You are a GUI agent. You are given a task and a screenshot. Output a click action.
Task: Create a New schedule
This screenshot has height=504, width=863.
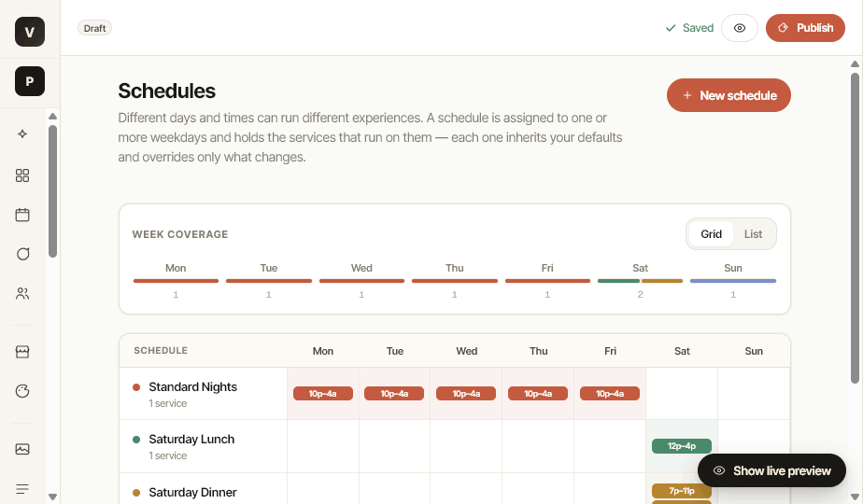pyautogui.click(x=729, y=95)
